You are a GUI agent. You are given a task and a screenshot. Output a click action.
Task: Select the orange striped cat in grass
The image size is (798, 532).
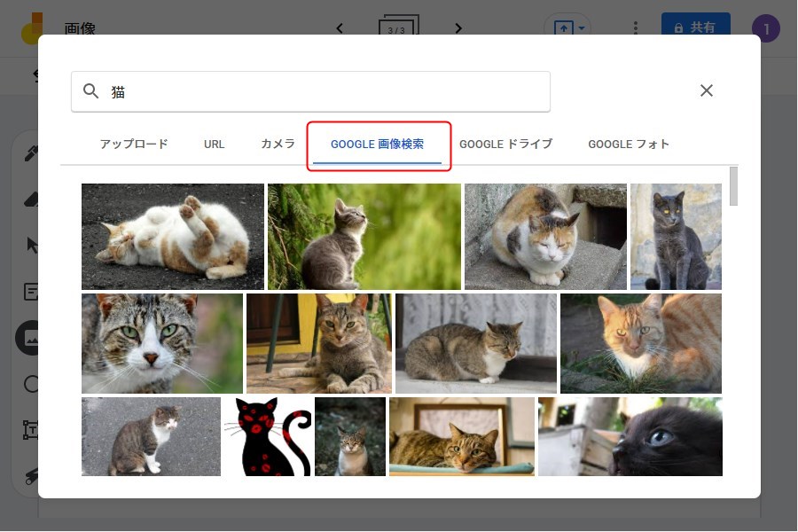click(641, 344)
